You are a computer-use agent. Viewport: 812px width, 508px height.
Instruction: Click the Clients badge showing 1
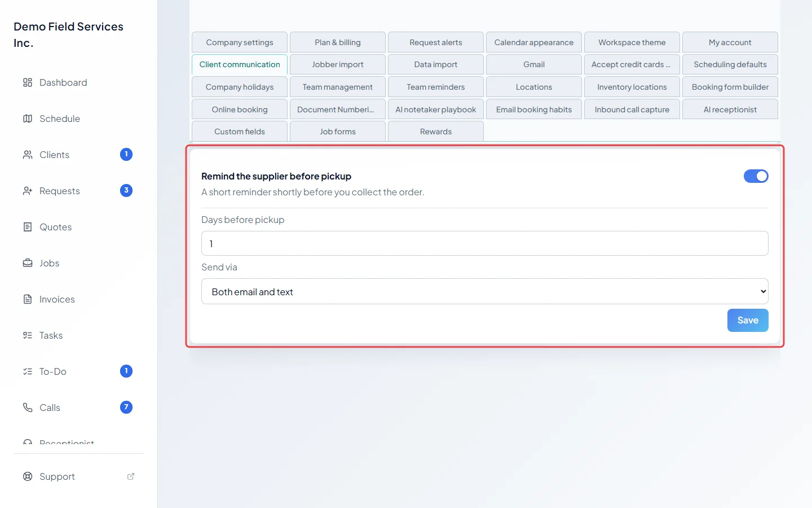[x=126, y=154]
